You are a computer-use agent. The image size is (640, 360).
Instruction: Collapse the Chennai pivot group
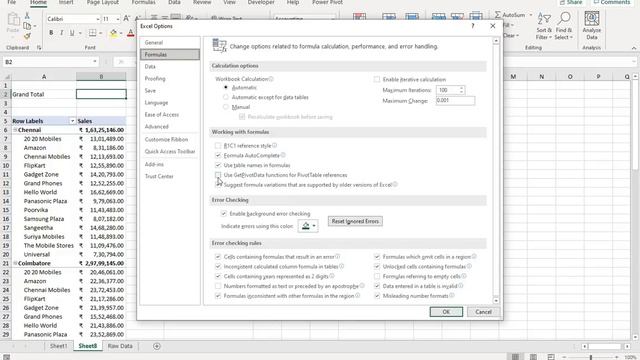tap(15, 130)
